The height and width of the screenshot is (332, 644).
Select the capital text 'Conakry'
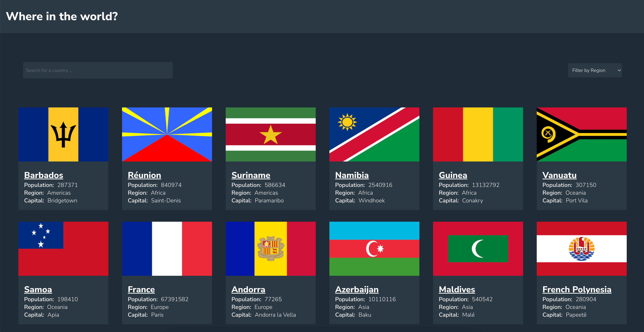click(x=472, y=201)
